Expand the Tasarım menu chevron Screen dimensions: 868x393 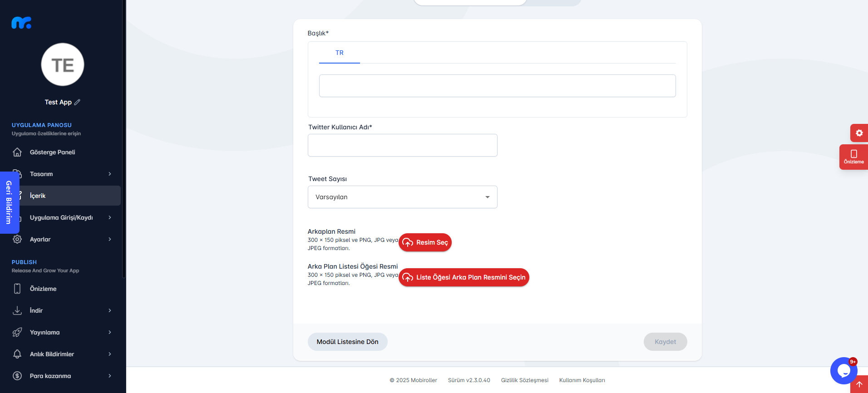110,174
